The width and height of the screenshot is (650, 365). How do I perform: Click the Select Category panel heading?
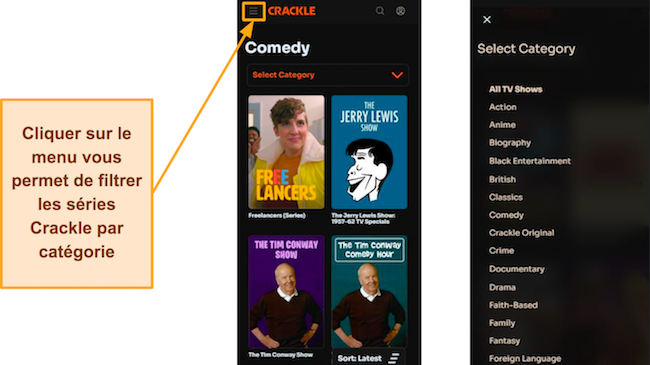tap(526, 49)
